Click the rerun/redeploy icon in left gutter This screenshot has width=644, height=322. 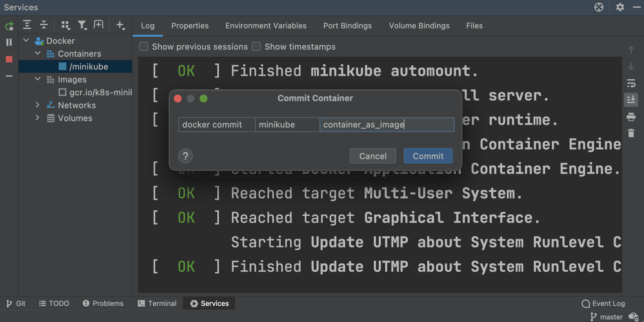point(9,26)
